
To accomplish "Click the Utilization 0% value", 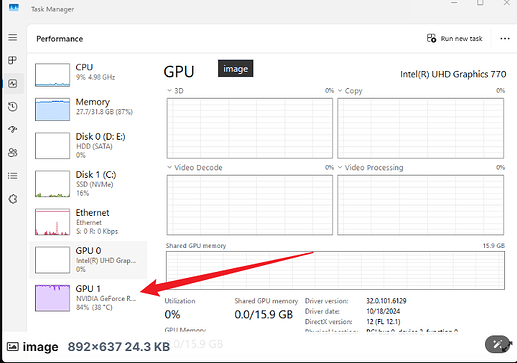I will click(x=172, y=314).
